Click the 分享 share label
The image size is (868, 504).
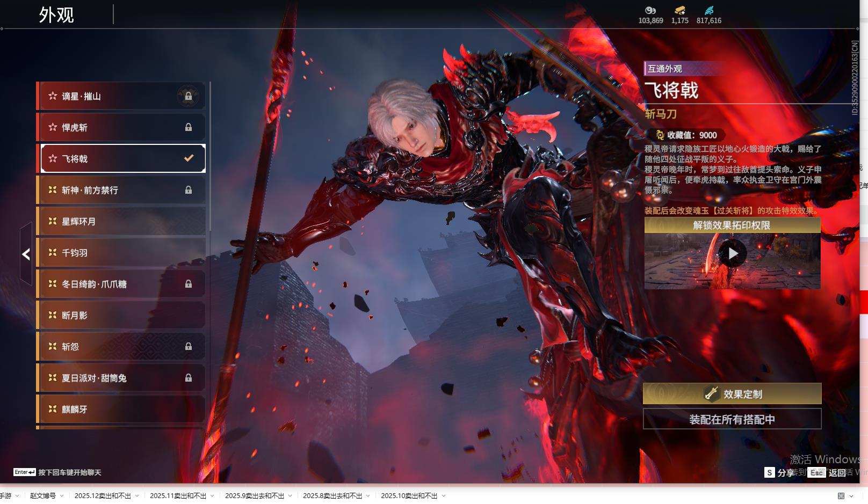pyautogui.click(x=786, y=473)
